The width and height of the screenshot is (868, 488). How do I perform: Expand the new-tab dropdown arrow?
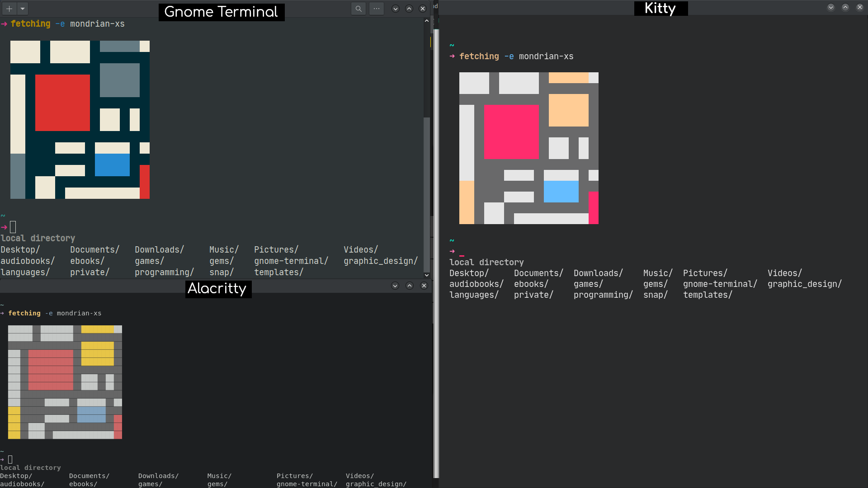click(x=23, y=9)
